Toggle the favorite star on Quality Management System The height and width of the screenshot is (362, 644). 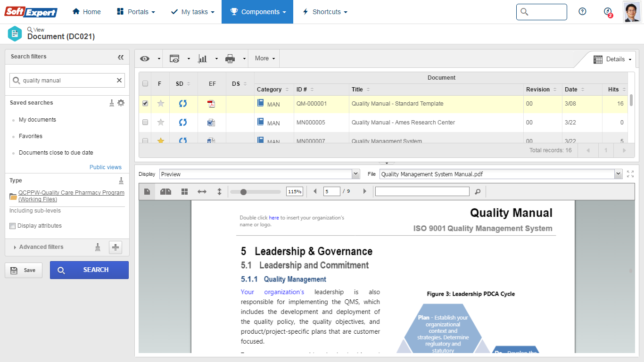tap(160, 140)
